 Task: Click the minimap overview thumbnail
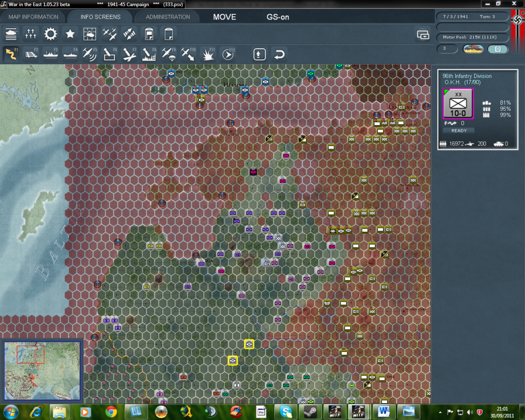[x=42, y=370]
